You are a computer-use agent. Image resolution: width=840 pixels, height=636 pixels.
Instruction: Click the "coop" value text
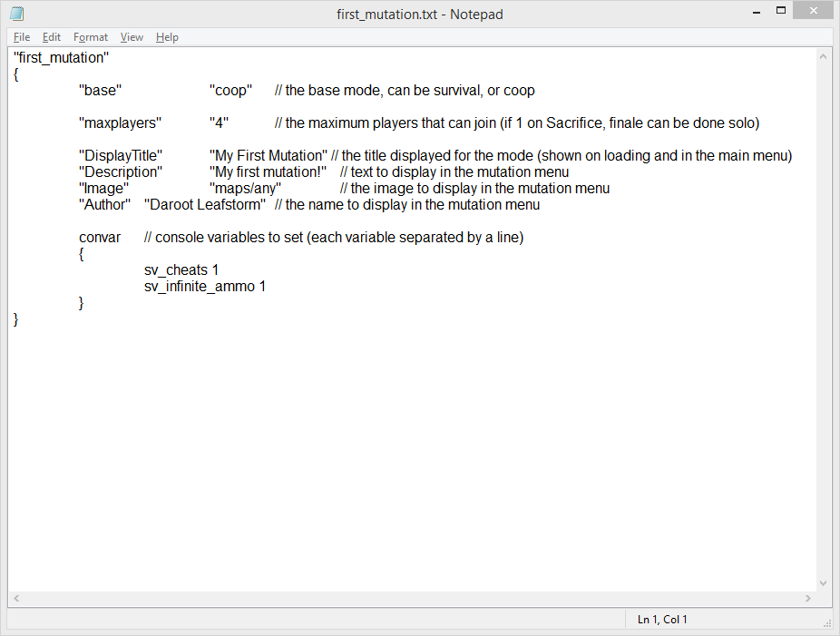231,91
